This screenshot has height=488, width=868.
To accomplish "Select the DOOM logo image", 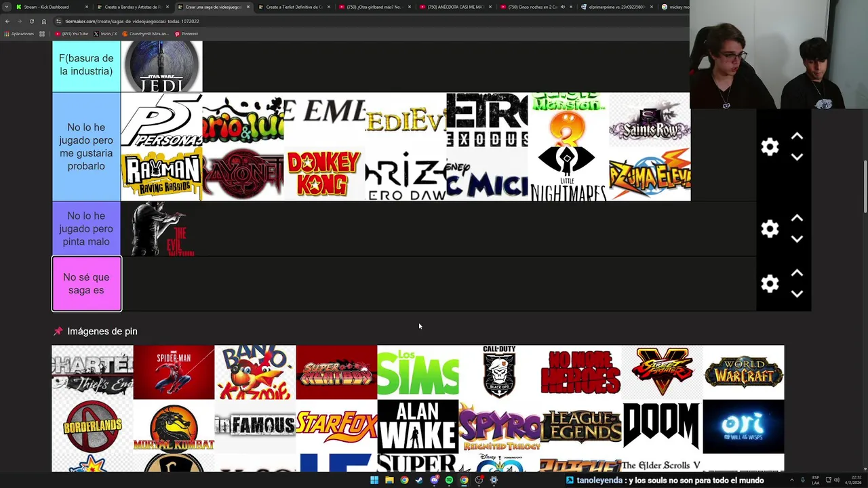I will (662, 426).
